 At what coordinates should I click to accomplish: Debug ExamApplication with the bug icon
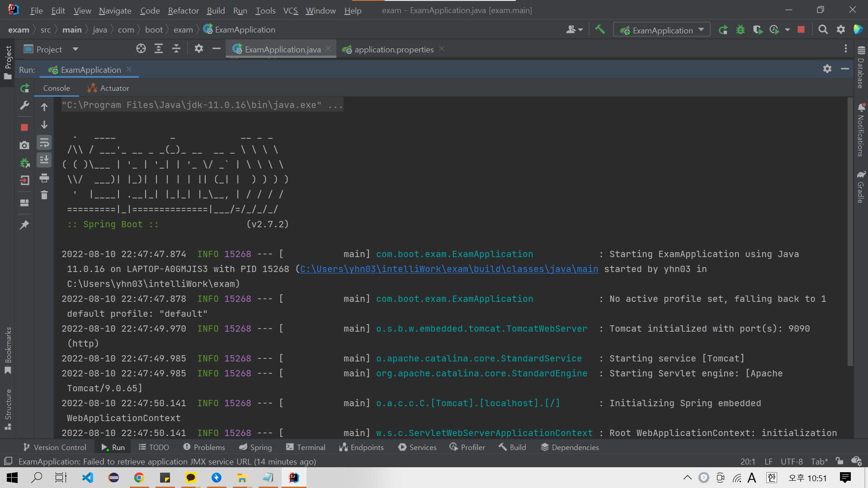pos(741,30)
